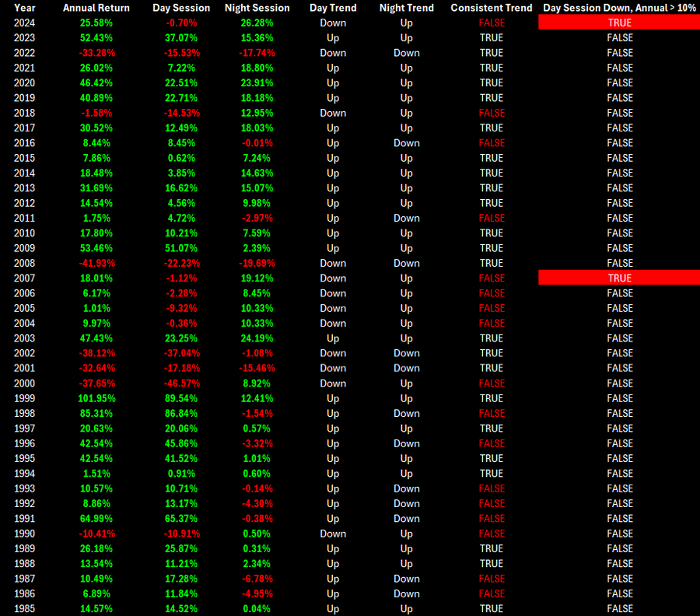The height and width of the screenshot is (616, 700).
Task: Select "Day Session Down, Annual > 10%" header
Action: (x=620, y=8)
